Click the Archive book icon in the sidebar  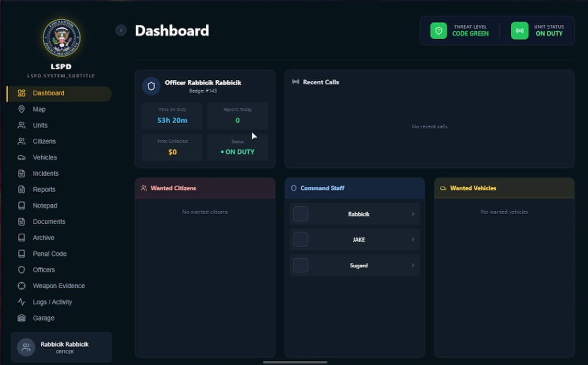tap(22, 238)
